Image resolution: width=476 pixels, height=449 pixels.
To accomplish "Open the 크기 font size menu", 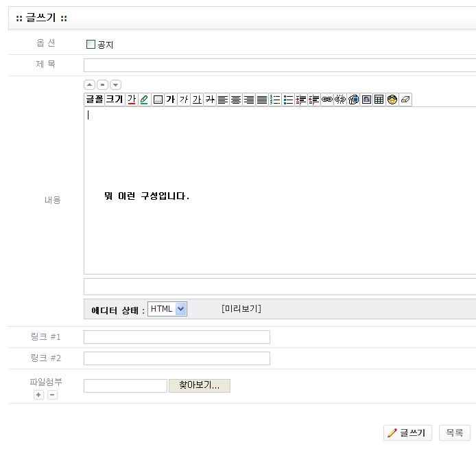I will (115, 100).
